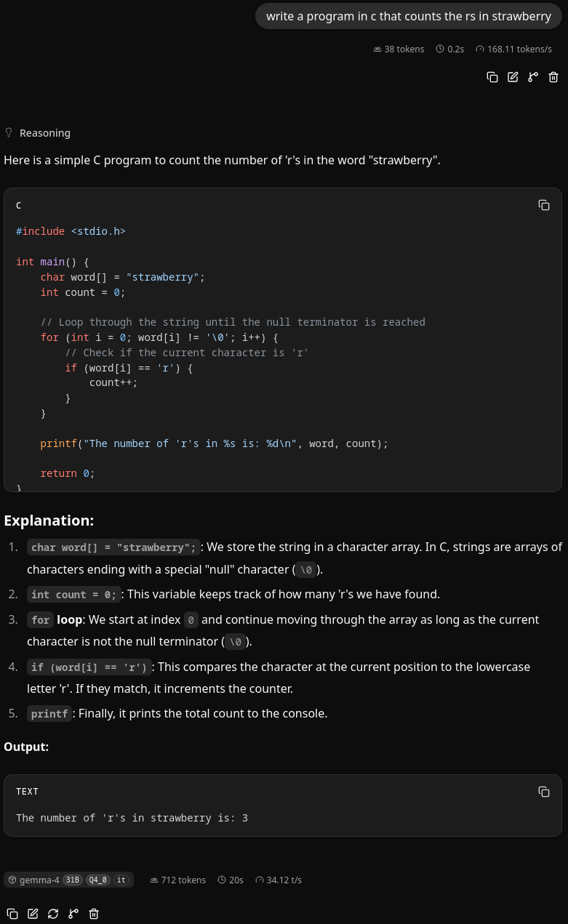Delete the user's prompt message
This screenshot has width=568, height=924.
click(x=553, y=77)
